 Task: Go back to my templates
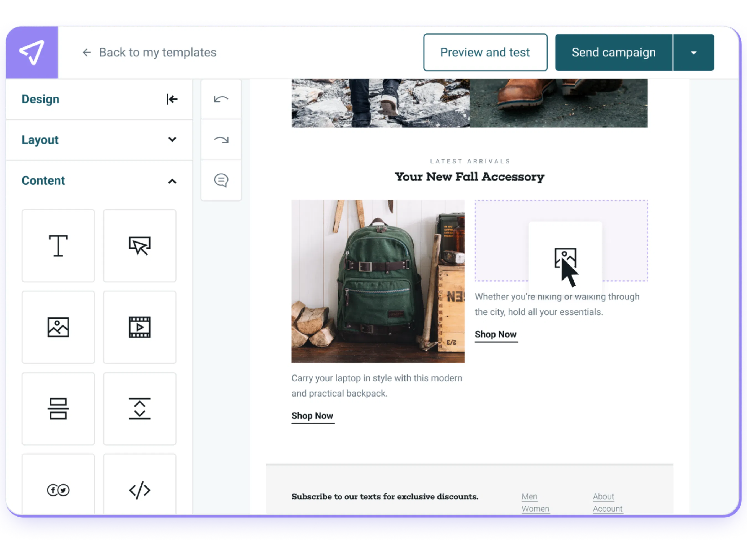[x=158, y=52]
